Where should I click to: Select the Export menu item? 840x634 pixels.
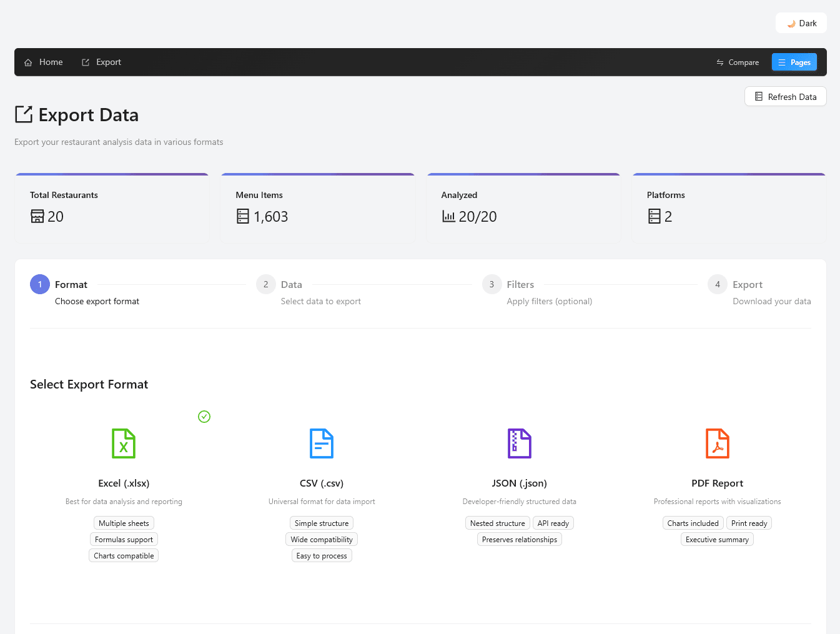point(101,62)
